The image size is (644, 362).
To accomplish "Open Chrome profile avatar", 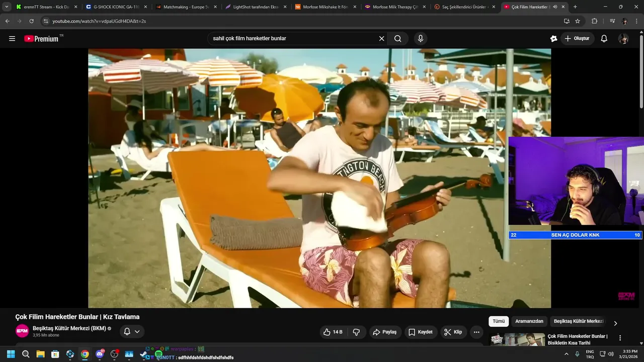I will tap(625, 21).
